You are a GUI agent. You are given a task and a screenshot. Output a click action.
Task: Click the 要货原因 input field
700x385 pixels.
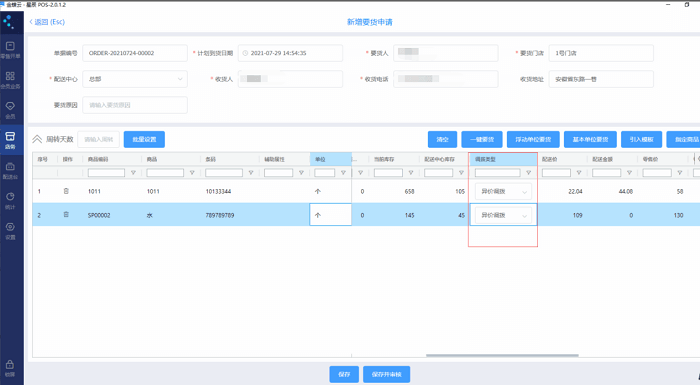pyautogui.click(x=135, y=105)
